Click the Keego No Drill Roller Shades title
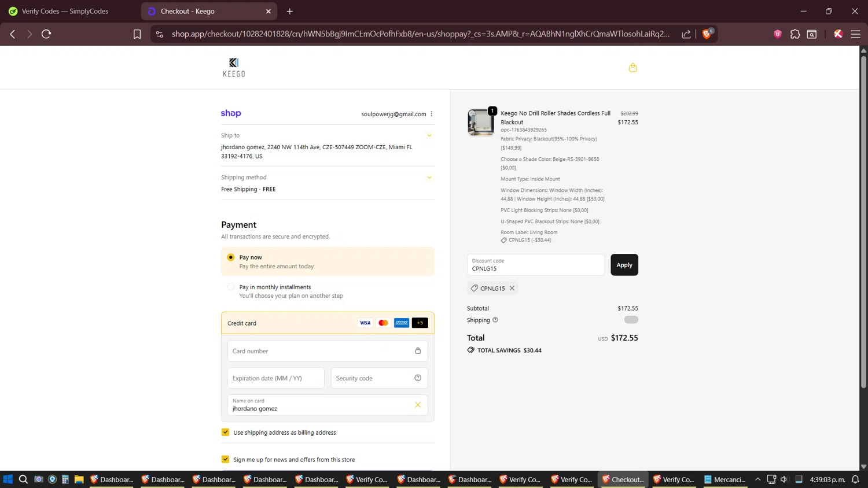Screen dimensions: 868x488 pyautogui.click(x=556, y=117)
